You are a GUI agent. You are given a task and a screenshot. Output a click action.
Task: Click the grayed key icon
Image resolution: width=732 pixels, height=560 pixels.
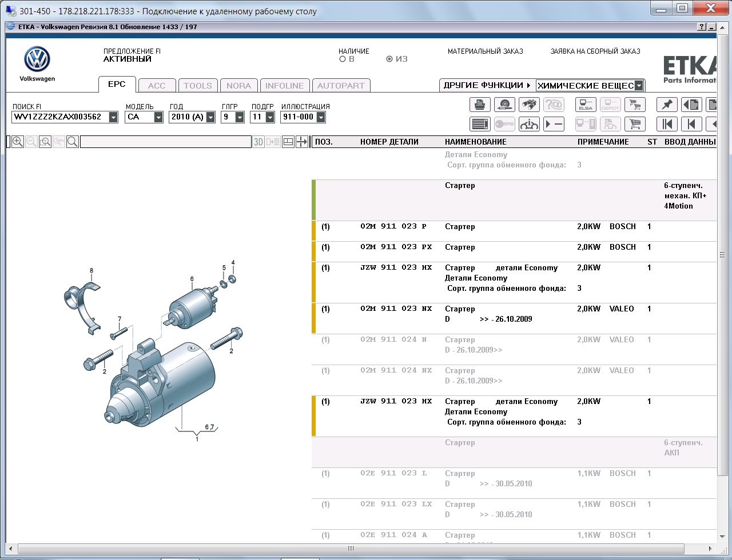tap(504, 123)
